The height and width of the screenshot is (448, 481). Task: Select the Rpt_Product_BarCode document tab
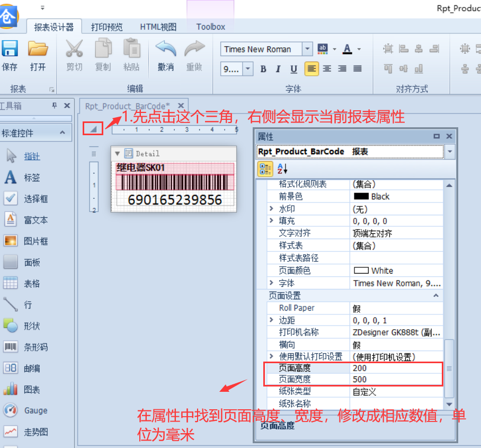[127, 106]
